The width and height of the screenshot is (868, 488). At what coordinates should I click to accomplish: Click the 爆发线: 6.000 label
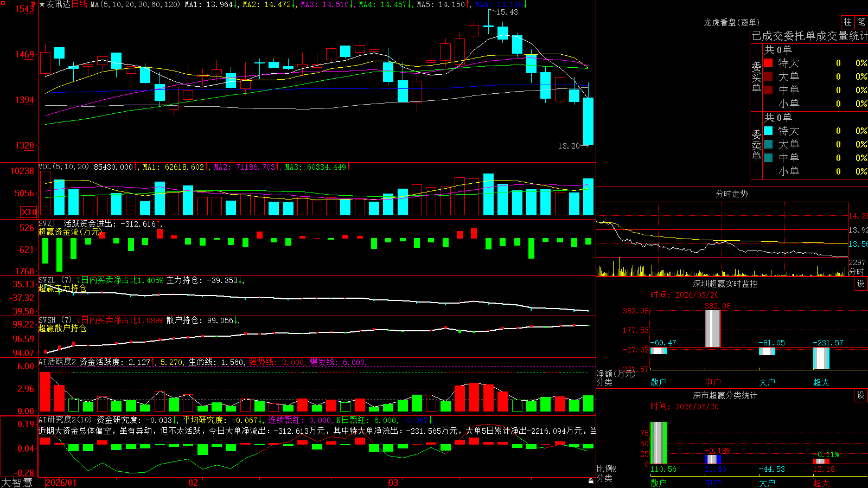339,362
